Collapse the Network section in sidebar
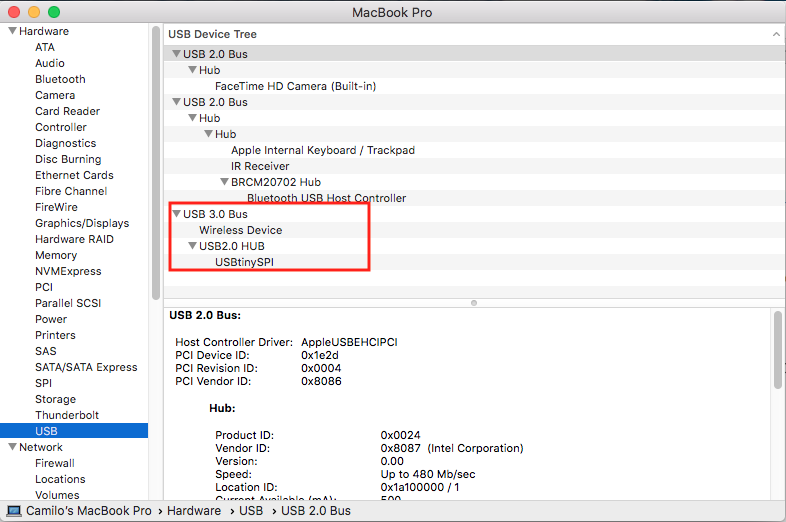Screen dimensions: 786x522 pos(13,447)
